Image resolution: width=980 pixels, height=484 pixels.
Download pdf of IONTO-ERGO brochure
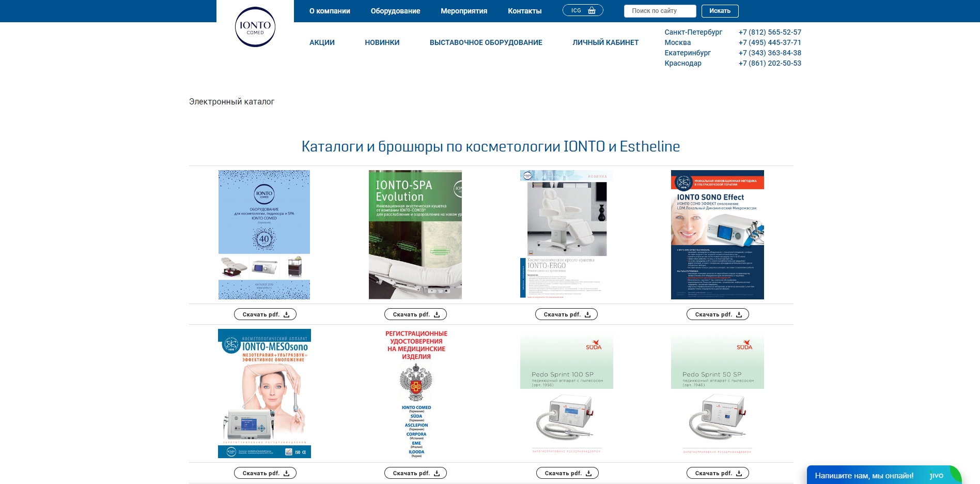pyautogui.click(x=566, y=314)
